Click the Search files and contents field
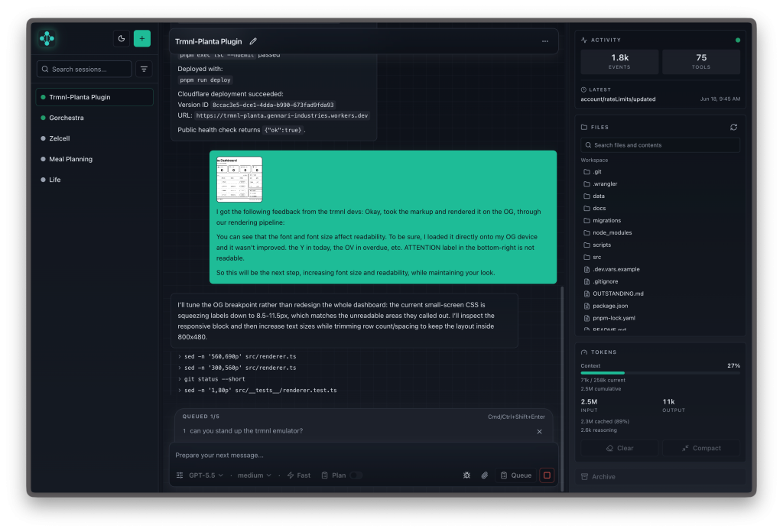 (x=660, y=144)
